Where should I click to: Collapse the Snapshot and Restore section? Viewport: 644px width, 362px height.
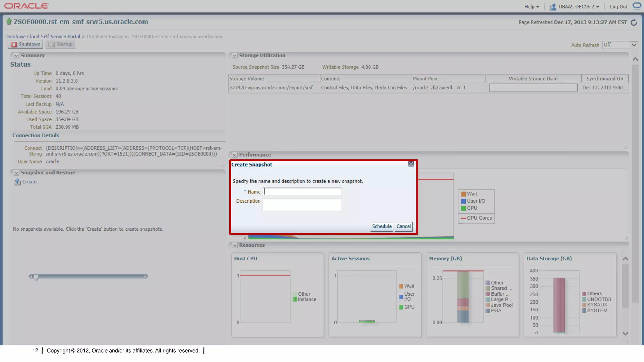[16, 173]
